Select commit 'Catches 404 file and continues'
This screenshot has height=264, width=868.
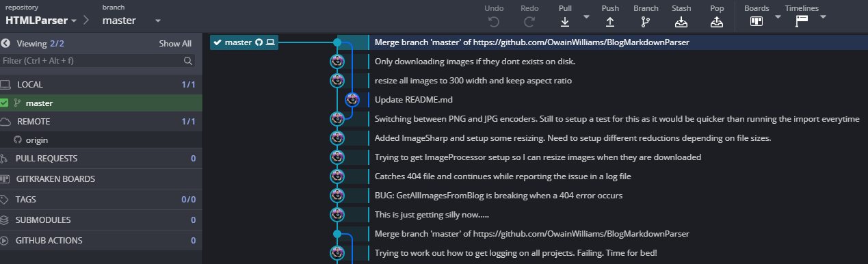(502, 176)
